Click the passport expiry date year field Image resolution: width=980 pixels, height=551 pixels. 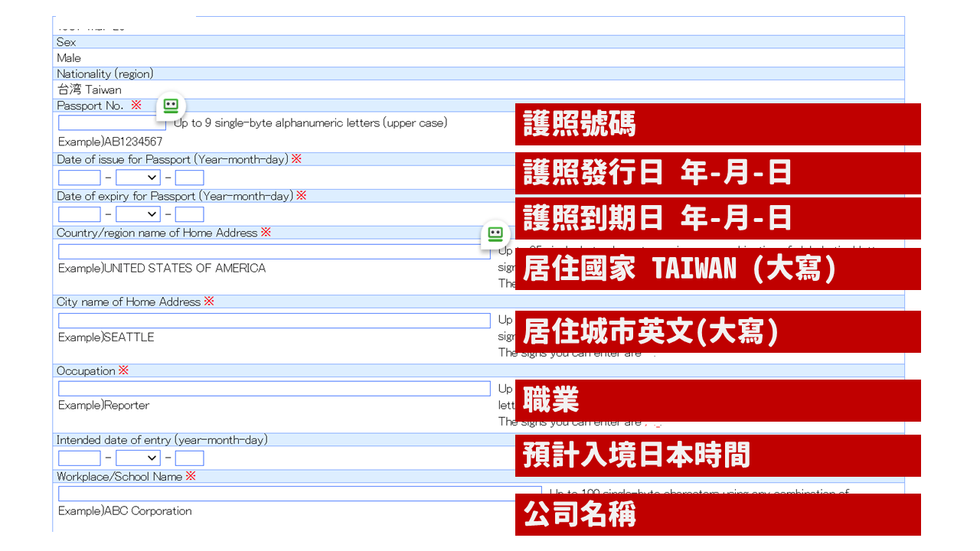coord(80,214)
